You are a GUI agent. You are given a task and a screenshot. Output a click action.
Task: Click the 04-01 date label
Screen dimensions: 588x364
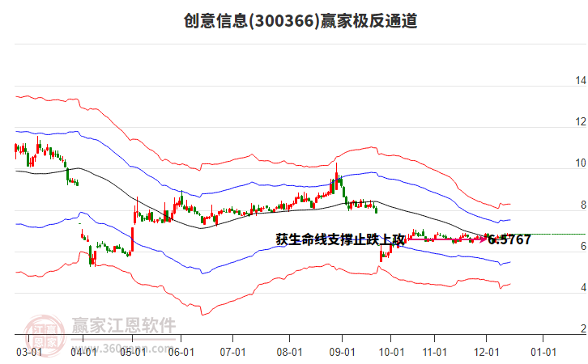click(x=83, y=353)
